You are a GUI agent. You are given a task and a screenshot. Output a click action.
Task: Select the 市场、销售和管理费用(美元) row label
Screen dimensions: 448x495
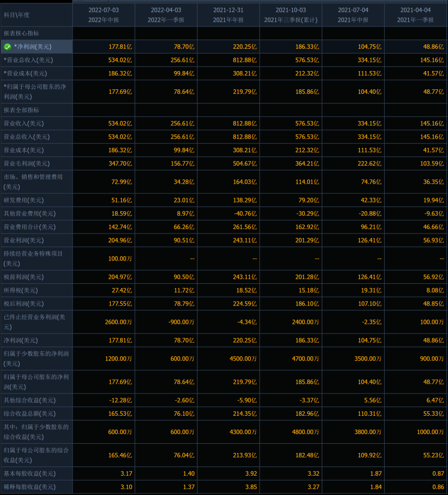click(33, 182)
